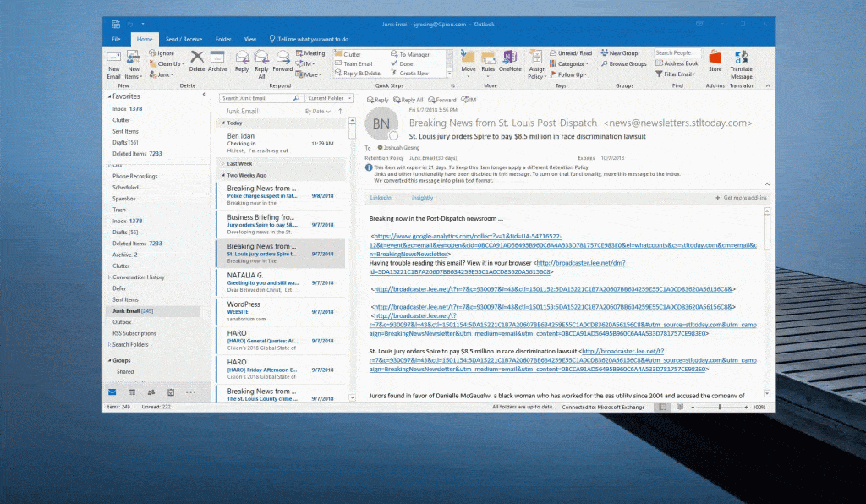Image resolution: width=866 pixels, height=504 pixels.
Task: Open the Ben Idan message
Action: [x=281, y=143]
